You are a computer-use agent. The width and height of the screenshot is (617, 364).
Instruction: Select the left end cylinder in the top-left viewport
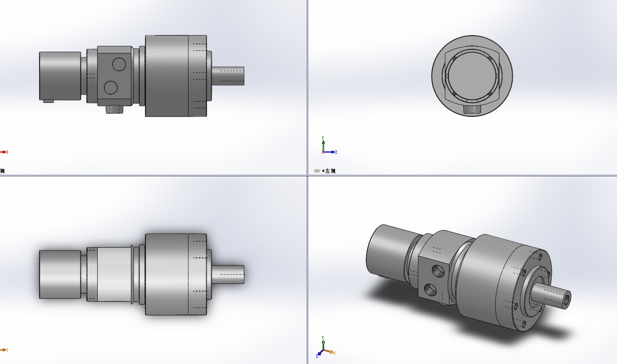point(60,76)
